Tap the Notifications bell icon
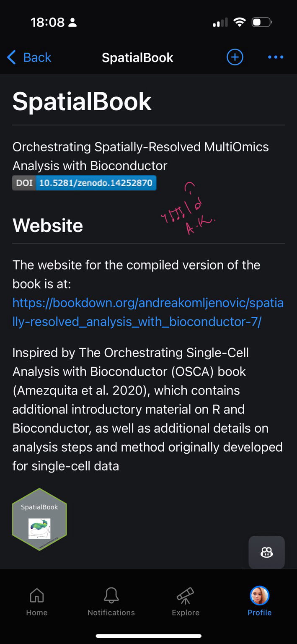The width and height of the screenshot is (297, 644). coord(111,595)
